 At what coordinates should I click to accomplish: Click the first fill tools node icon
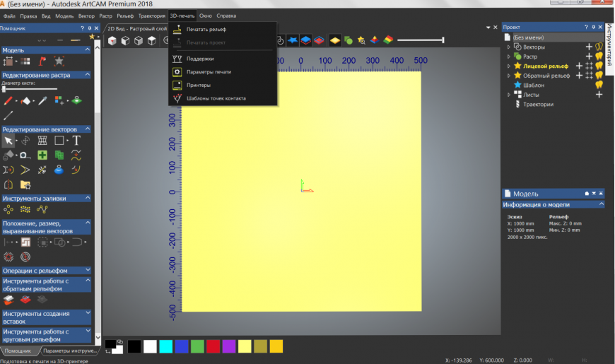[8, 209]
